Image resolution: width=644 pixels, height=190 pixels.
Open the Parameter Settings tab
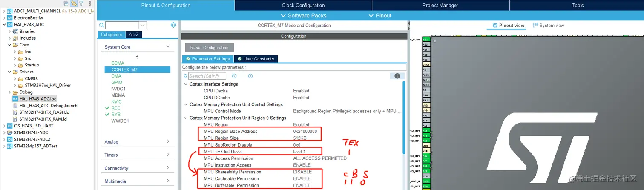click(x=208, y=59)
